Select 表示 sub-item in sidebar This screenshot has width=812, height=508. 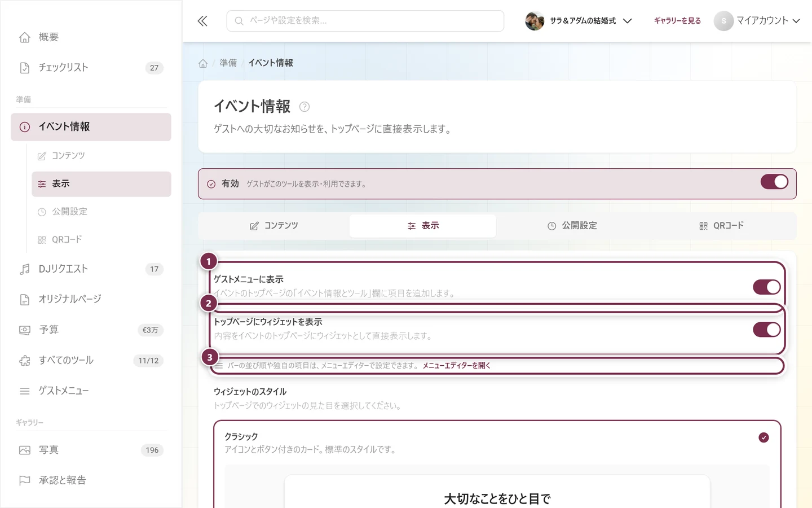coord(101,184)
